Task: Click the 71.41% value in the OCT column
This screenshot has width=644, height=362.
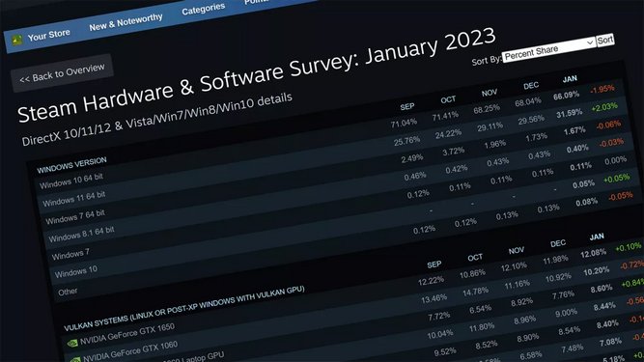Action: pos(445,116)
